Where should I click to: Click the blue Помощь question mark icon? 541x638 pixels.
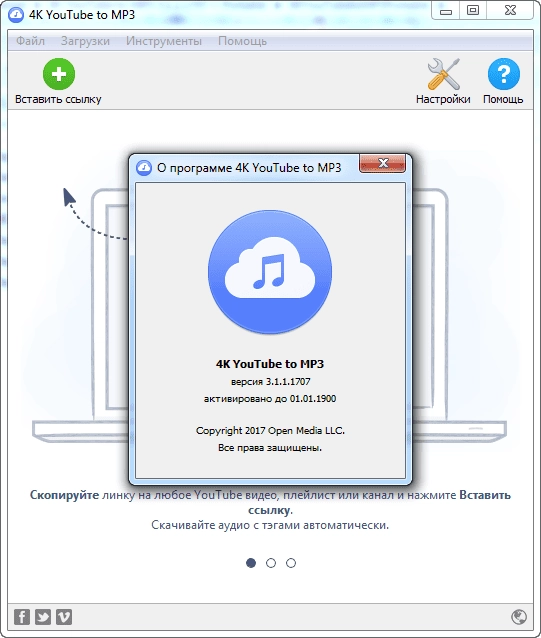(x=504, y=74)
